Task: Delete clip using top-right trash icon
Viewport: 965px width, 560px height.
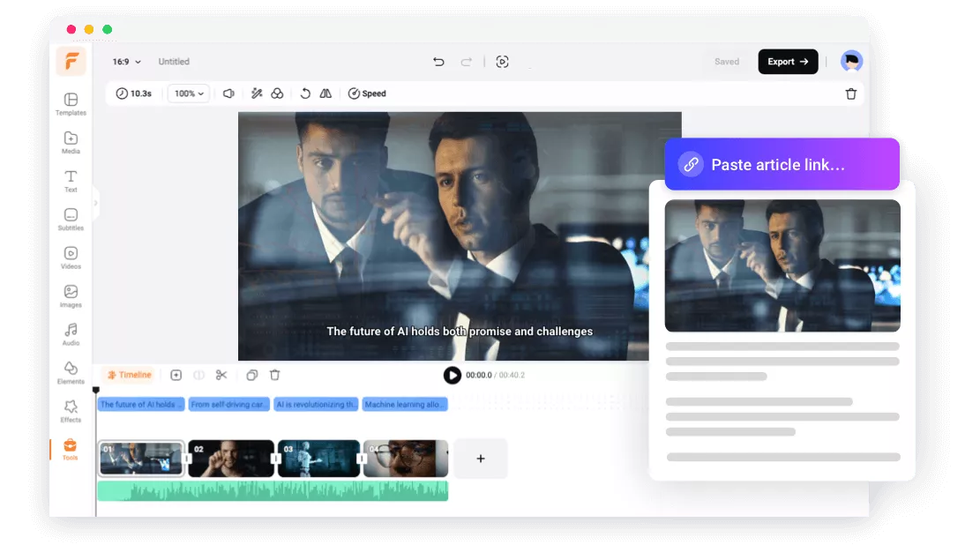Action: 851,93
